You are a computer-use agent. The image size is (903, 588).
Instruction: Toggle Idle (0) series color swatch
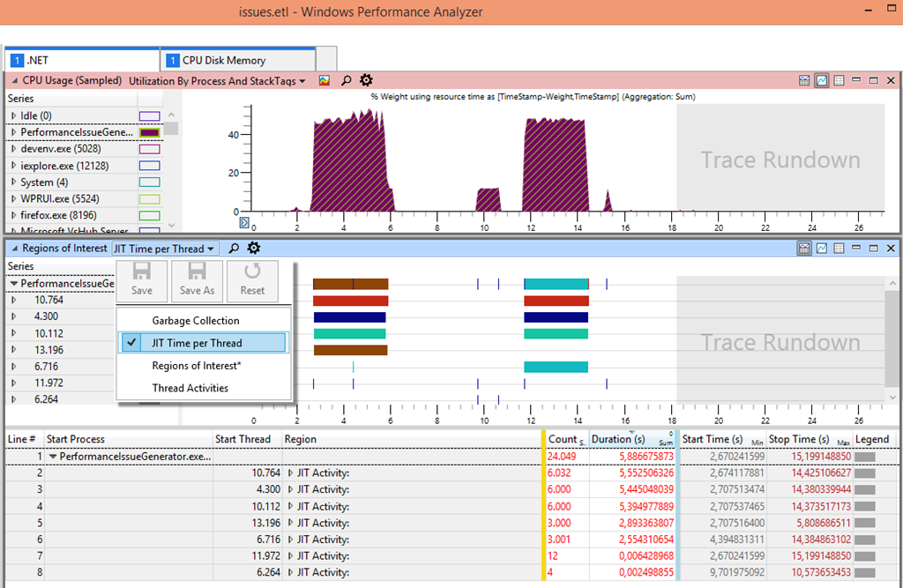[150, 116]
